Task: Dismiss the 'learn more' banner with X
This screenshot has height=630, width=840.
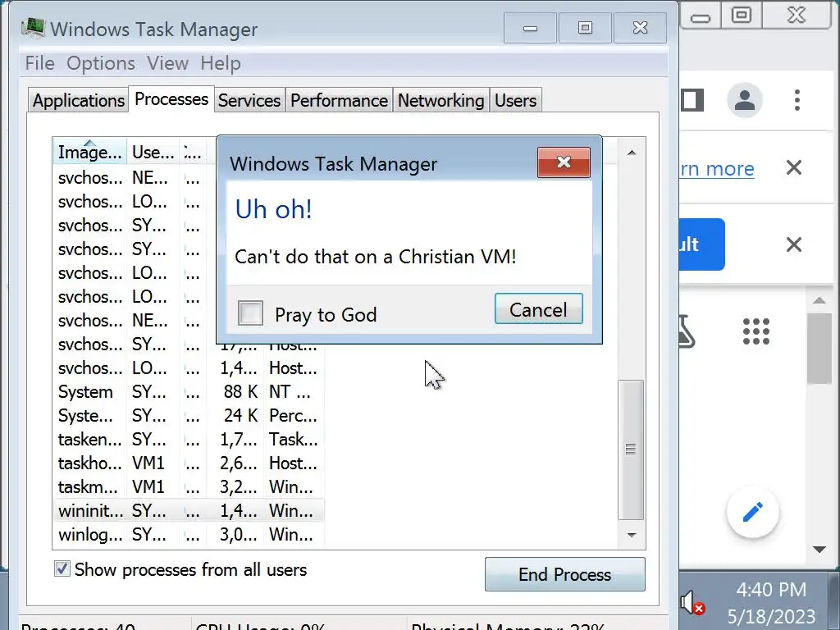Action: 794,167
